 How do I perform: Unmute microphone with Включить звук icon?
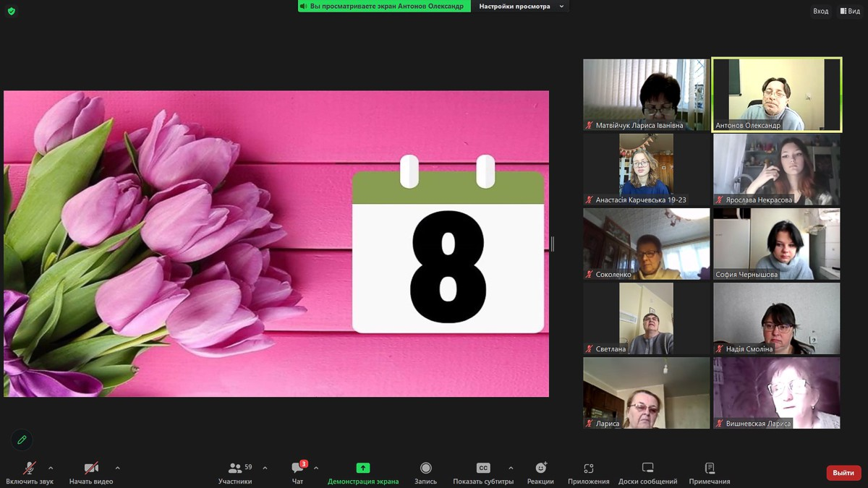coord(30,468)
